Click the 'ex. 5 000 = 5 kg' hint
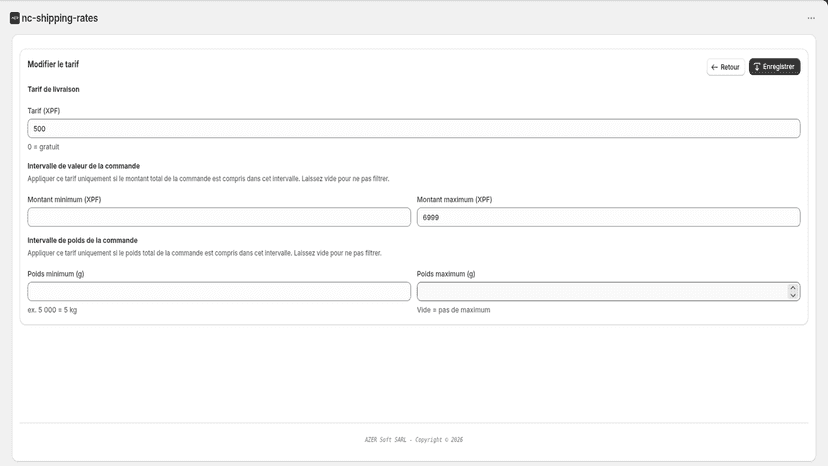 [52, 310]
